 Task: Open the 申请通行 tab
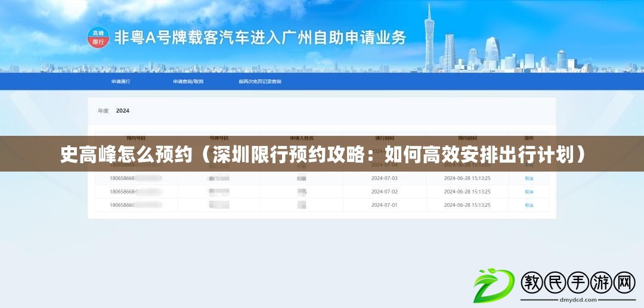120,82
